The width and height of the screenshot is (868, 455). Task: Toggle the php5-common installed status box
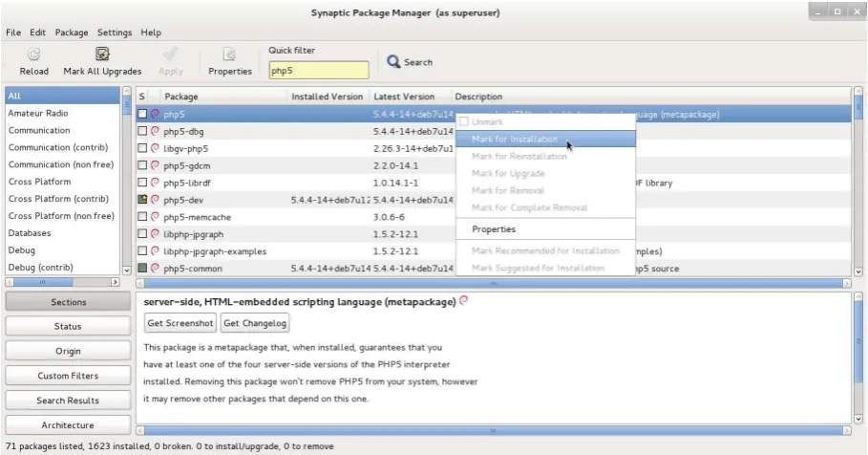point(142,269)
